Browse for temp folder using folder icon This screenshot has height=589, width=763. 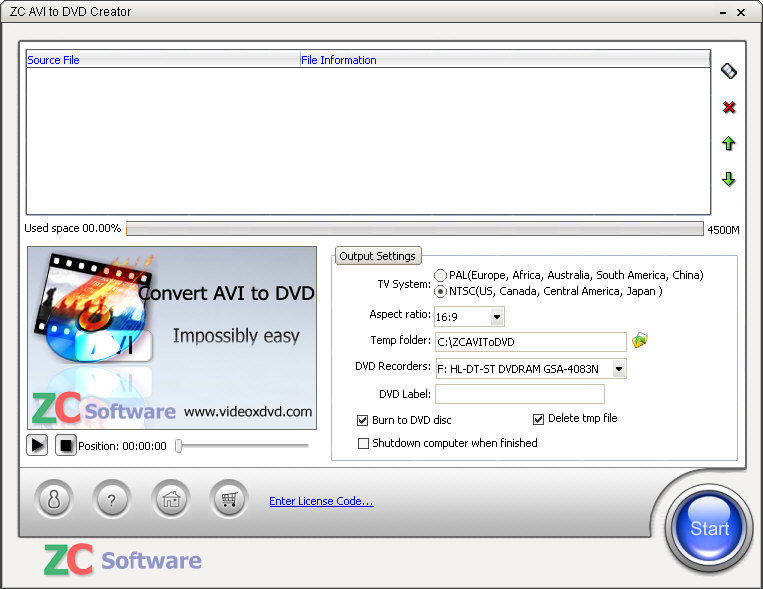click(x=639, y=340)
